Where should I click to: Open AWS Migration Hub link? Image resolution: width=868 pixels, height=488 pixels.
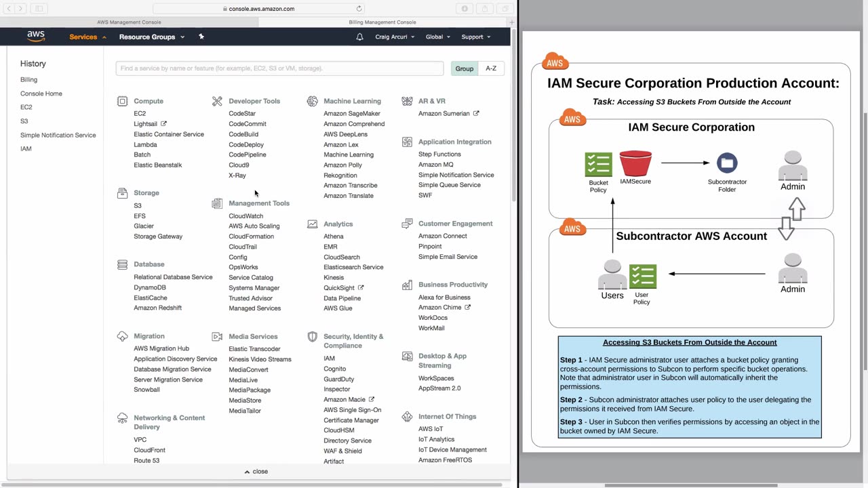coord(161,348)
